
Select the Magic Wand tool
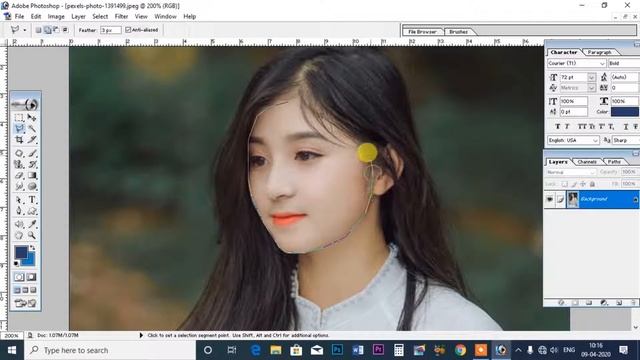point(32,129)
